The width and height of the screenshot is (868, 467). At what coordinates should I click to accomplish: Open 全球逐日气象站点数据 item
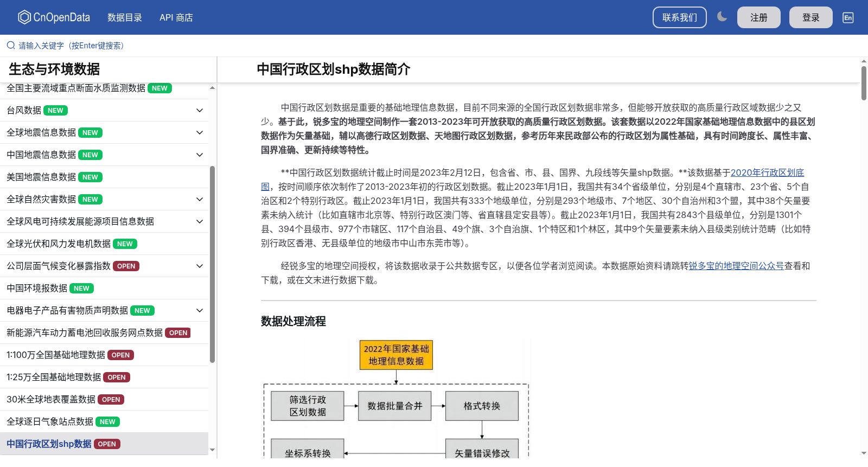[x=104, y=422]
